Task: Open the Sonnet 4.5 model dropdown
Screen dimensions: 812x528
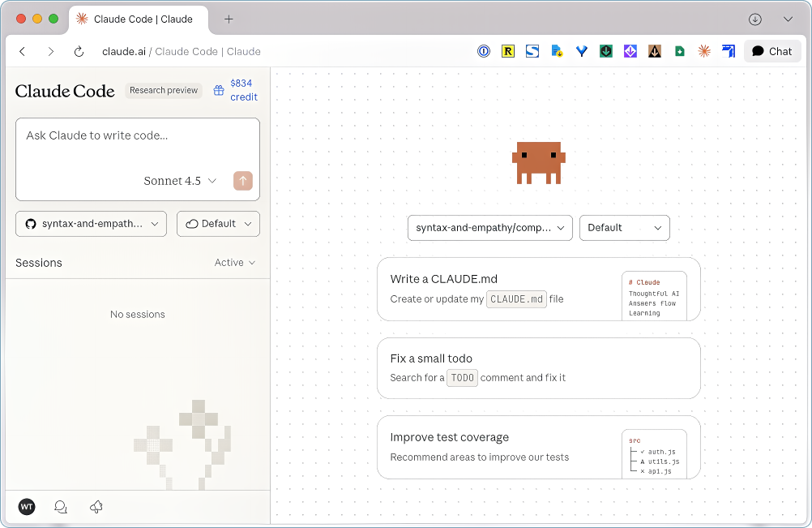Action: pos(180,181)
